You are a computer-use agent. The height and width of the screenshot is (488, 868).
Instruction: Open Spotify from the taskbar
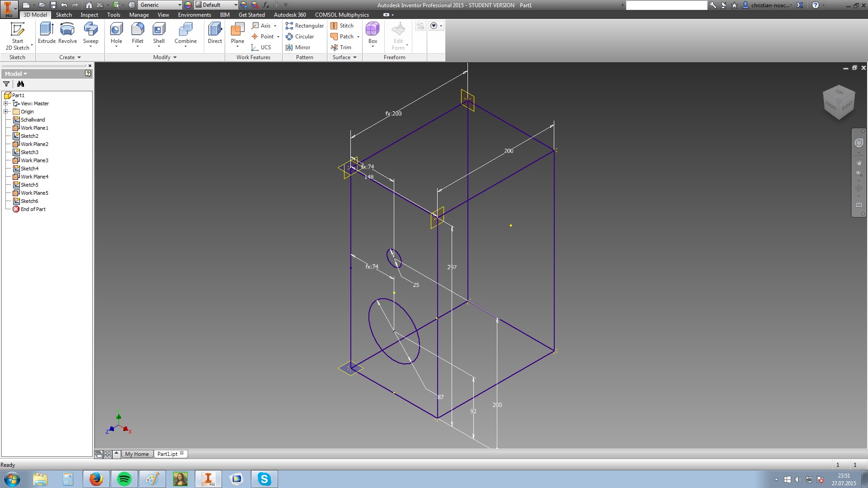click(124, 479)
